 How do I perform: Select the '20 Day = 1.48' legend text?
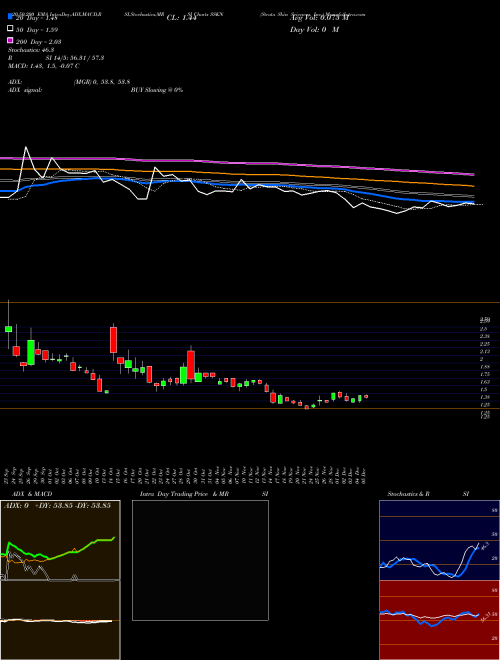[x=36, y=18]
